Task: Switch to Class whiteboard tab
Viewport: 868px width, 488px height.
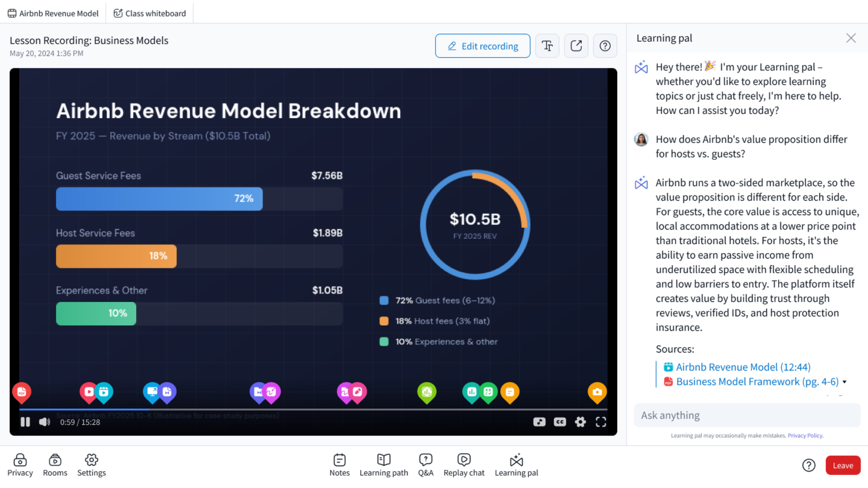Action: coord(150,13)
